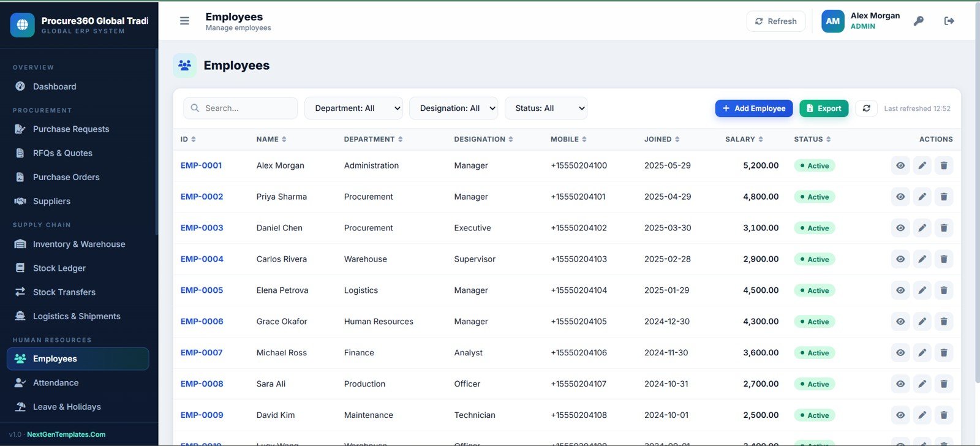Delete EMP-0004 using the trash icon
The image size is (980, 446).
(x=944, y=259)
